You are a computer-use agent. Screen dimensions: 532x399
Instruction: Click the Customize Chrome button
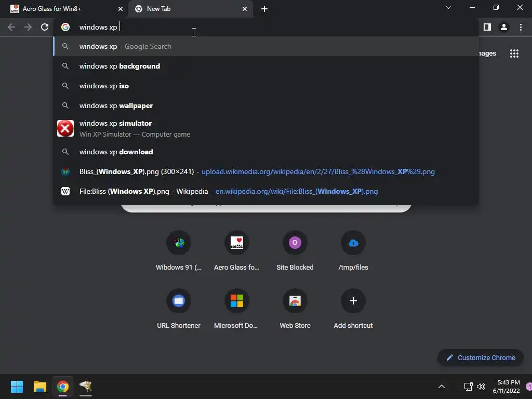click(x=481, y=357)
